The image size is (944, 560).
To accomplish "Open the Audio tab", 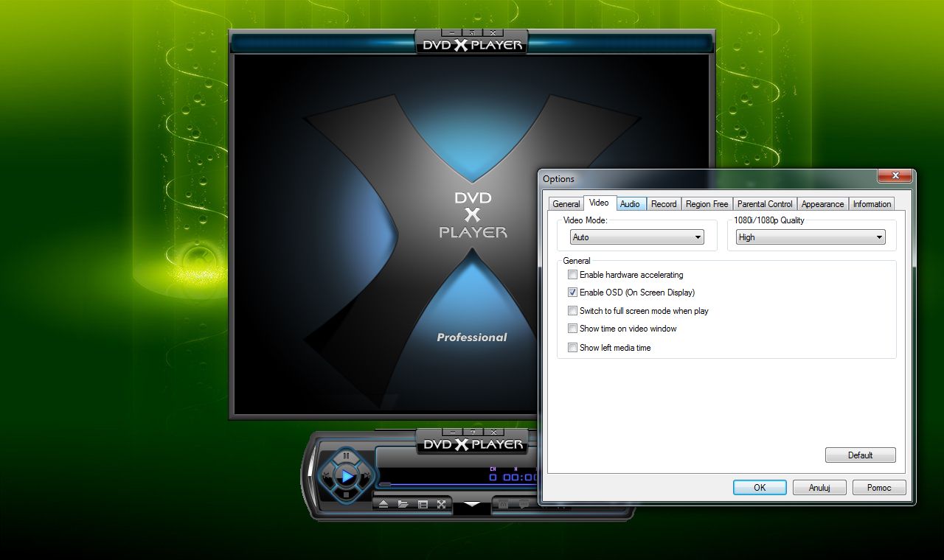I will click(x=631, y=204).
